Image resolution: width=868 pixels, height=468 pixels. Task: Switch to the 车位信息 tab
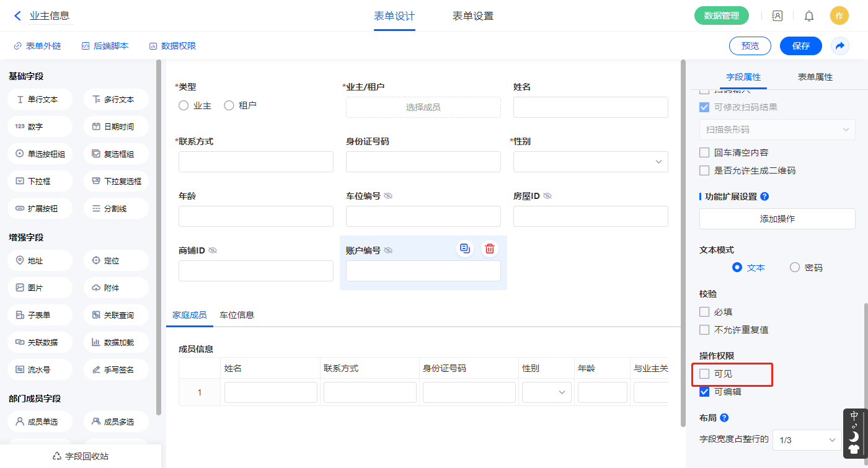(237, 315)
